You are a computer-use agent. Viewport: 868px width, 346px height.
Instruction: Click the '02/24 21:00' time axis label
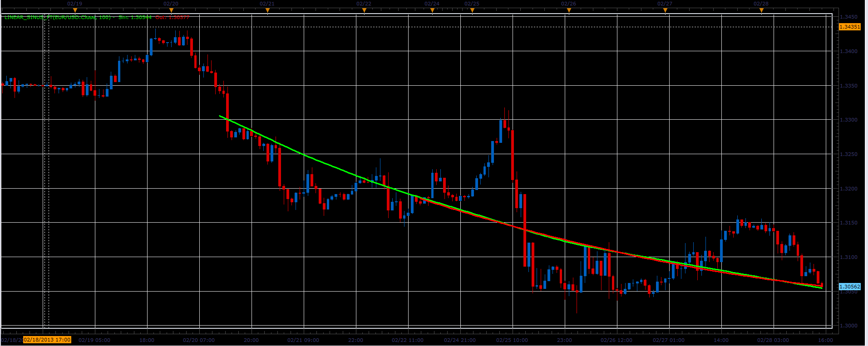460,340
